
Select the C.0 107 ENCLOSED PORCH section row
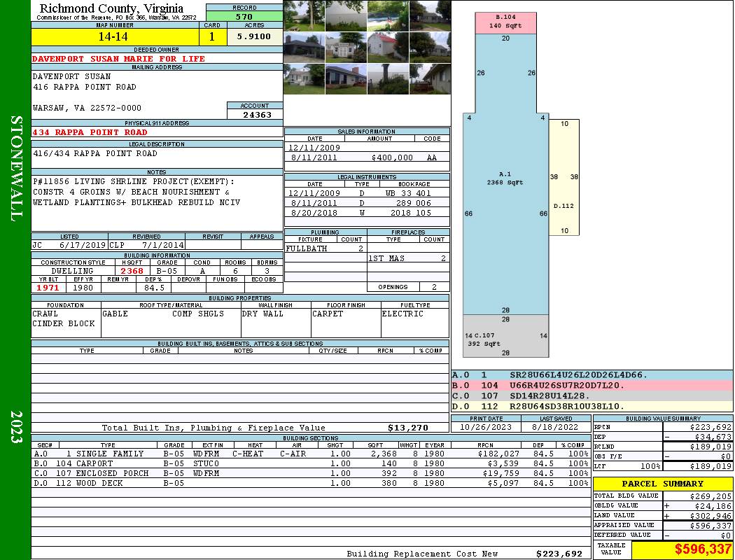coord(310,473)
